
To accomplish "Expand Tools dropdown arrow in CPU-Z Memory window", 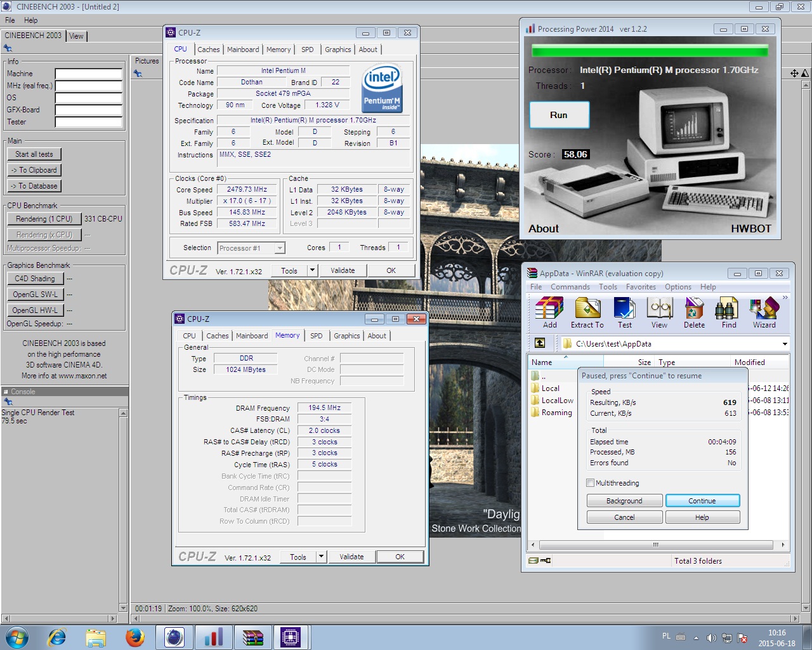I will point(321,557).
